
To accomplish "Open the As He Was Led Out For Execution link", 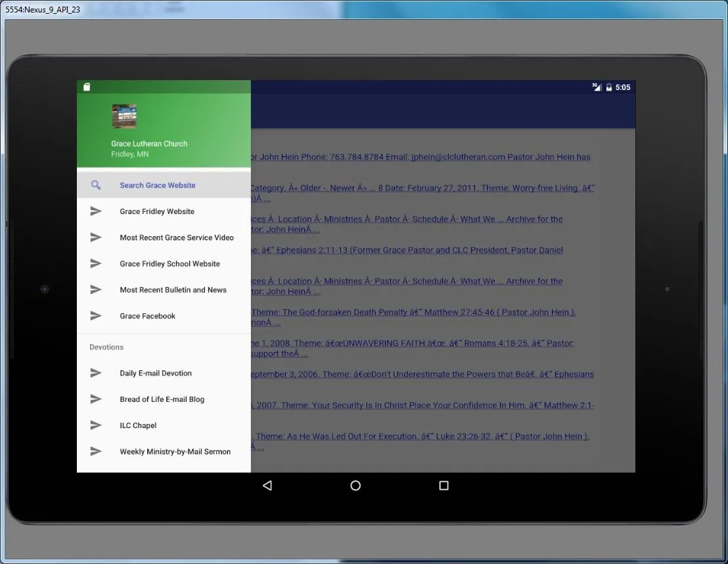I will [x=421, y=441].
